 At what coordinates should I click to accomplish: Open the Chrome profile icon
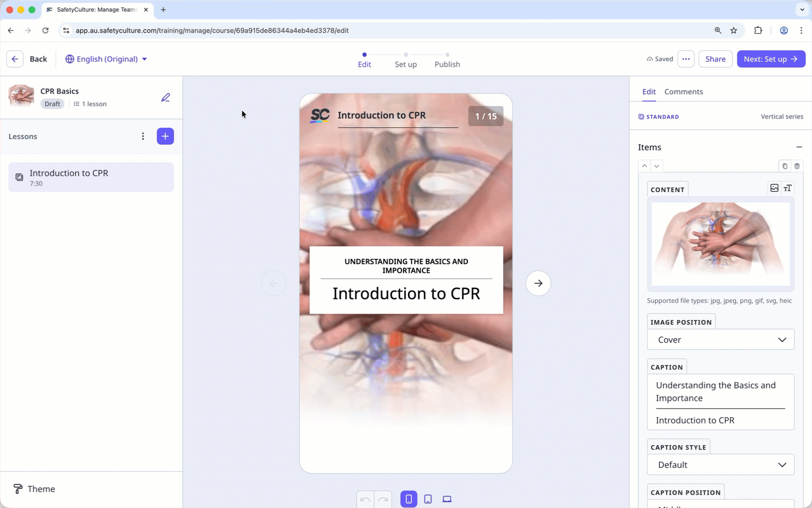tap(783, 30)
